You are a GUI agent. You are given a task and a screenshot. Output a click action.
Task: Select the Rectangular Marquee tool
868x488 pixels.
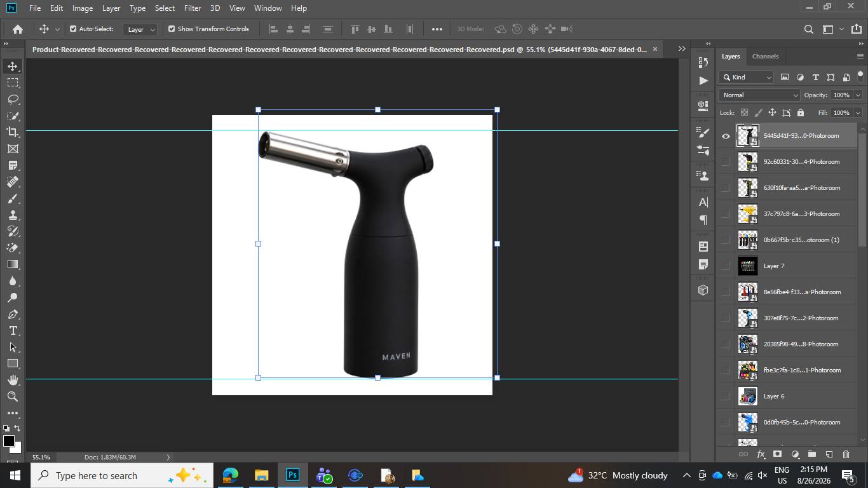tap(13, 83)
